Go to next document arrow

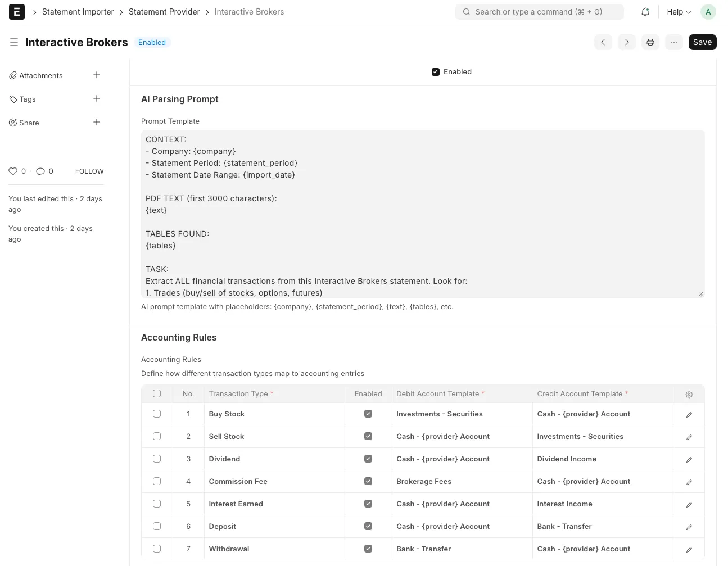click(x=626, y=42)
